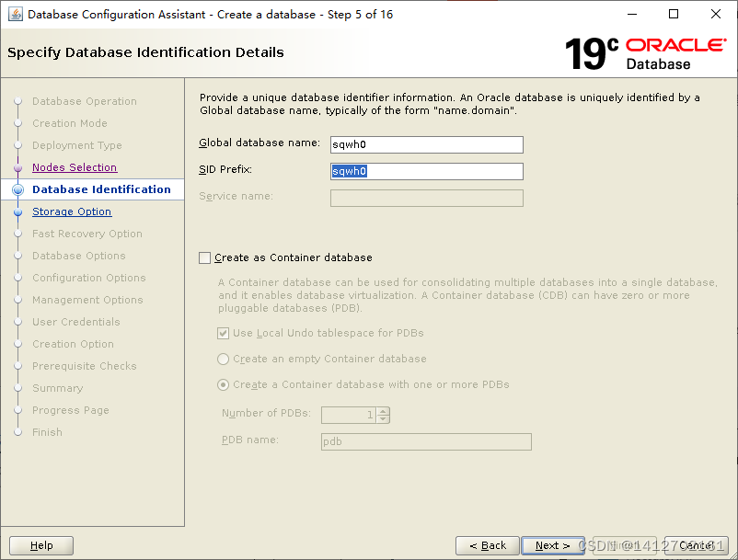Open the Help button
Viewport: 738px width, 560px height.
click(41, 545)
